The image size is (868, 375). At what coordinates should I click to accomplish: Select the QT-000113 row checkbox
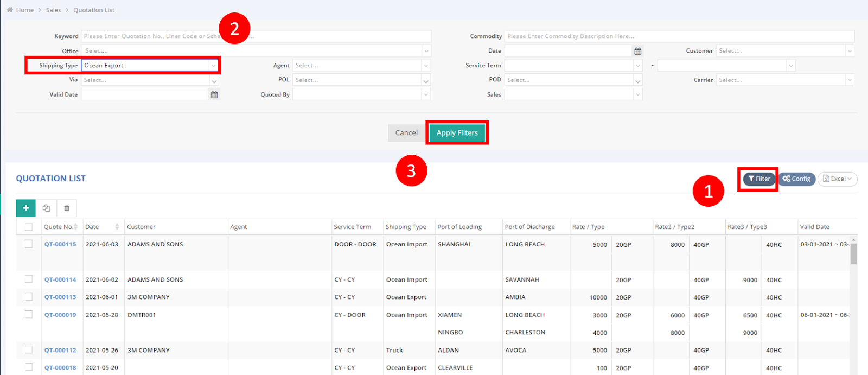click(x=29, y=297)
